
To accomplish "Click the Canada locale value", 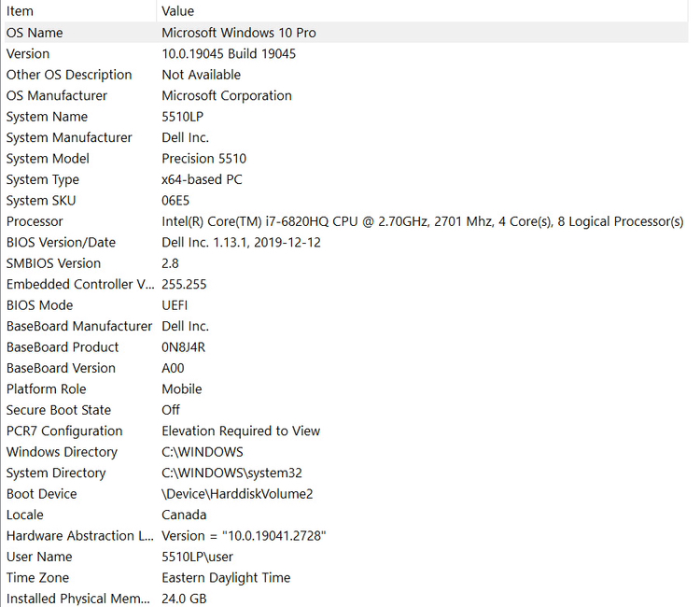I will pyautogui.click(x=184, y=515).
